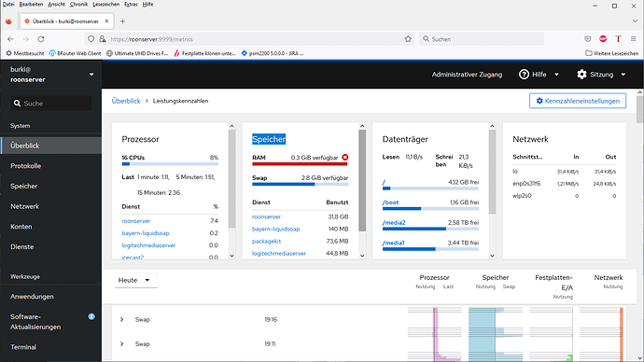Open /media2 mount link
644x362 pixels.
coord(394,222)
